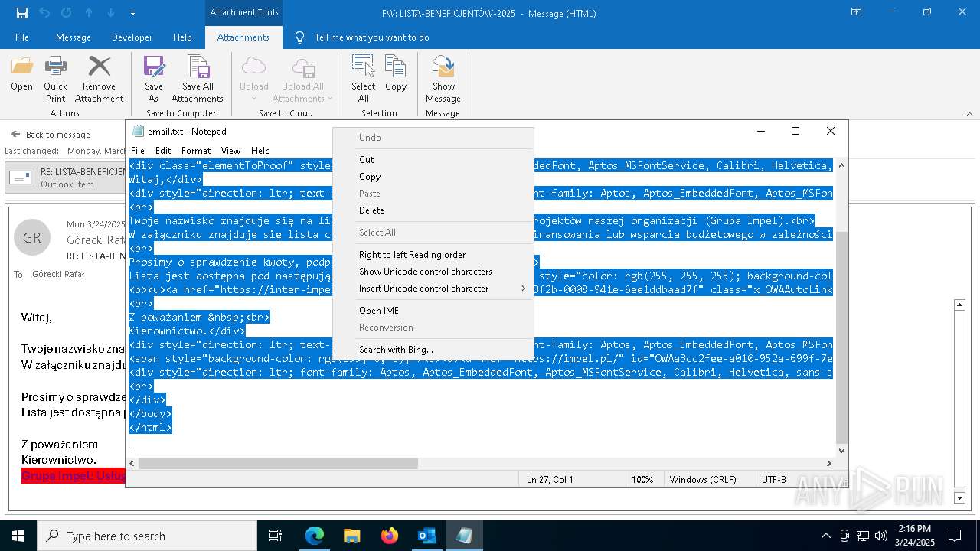Click Notepad vertical scrollbar down arrow
This screenshot has width=980, height=551.
point(841,450)
